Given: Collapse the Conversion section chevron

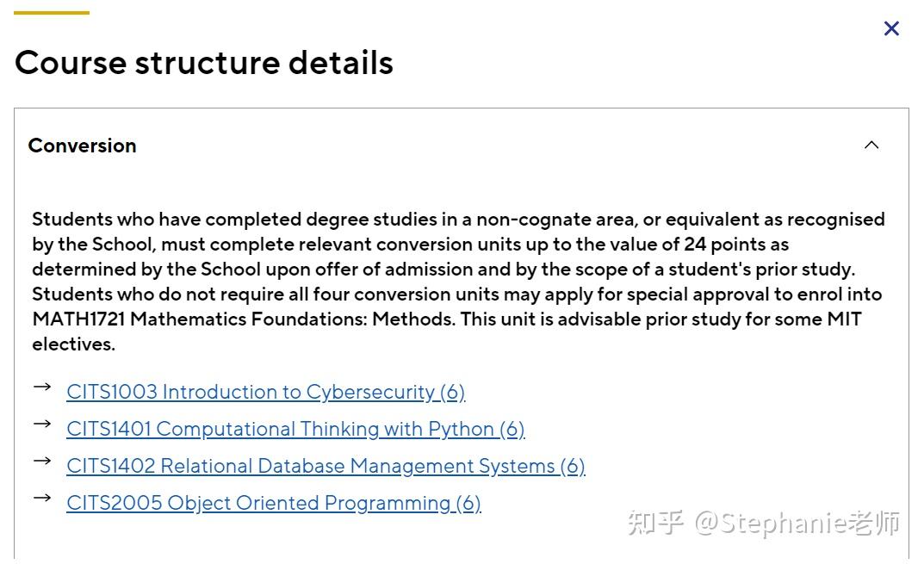Looking at the screenshot, I should click(x=871, y=145).
